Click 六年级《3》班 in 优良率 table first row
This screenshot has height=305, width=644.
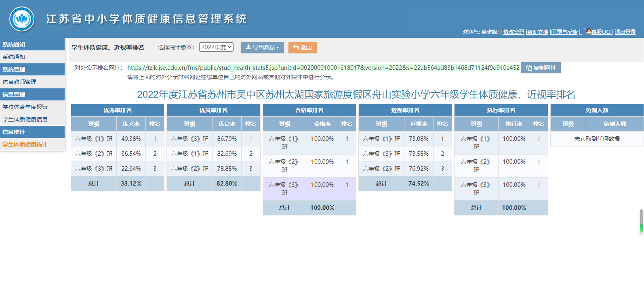pyautogui.click(x=190, y=139)
